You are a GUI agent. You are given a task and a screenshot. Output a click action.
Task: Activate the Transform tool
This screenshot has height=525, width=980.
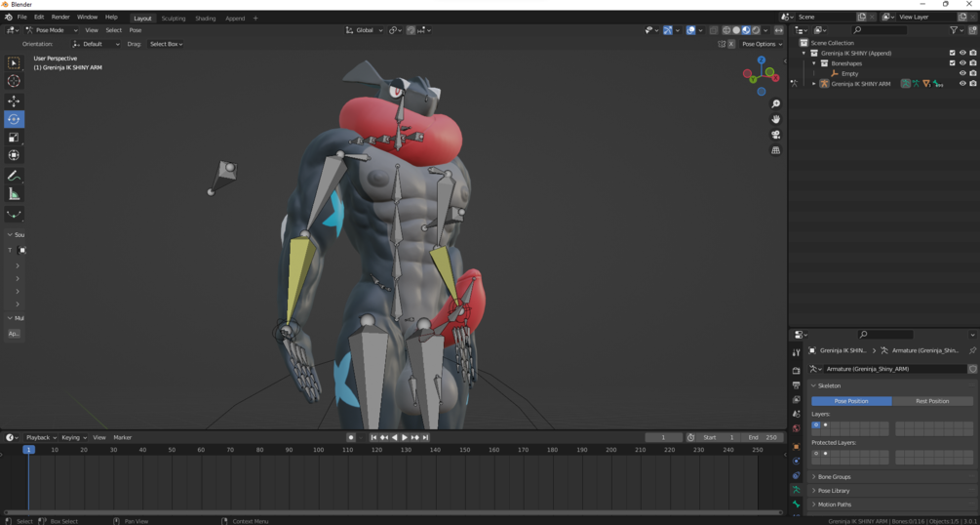tap(14, 155)
